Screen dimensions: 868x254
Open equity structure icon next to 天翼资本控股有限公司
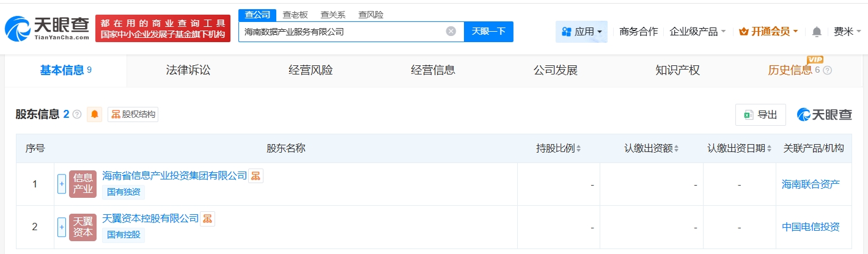point(208,219)
